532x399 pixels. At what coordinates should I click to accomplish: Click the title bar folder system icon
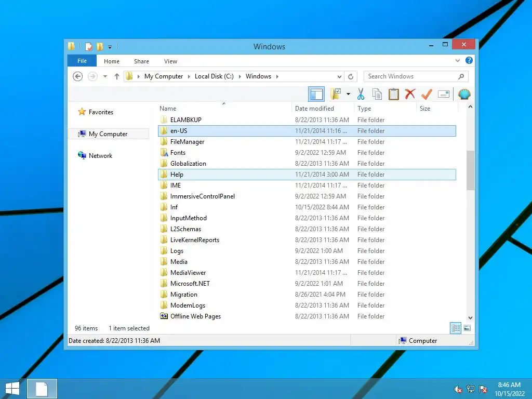[71, 46]
